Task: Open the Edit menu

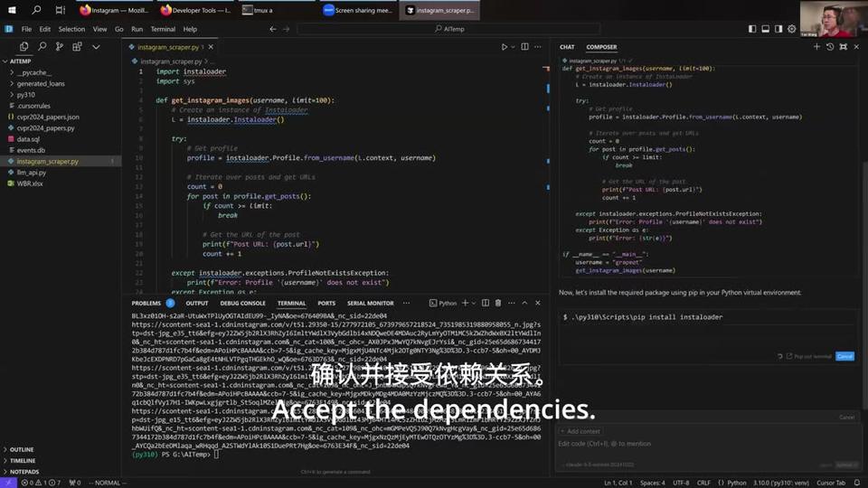Action: pyautogui.click(x=45, y=29)
